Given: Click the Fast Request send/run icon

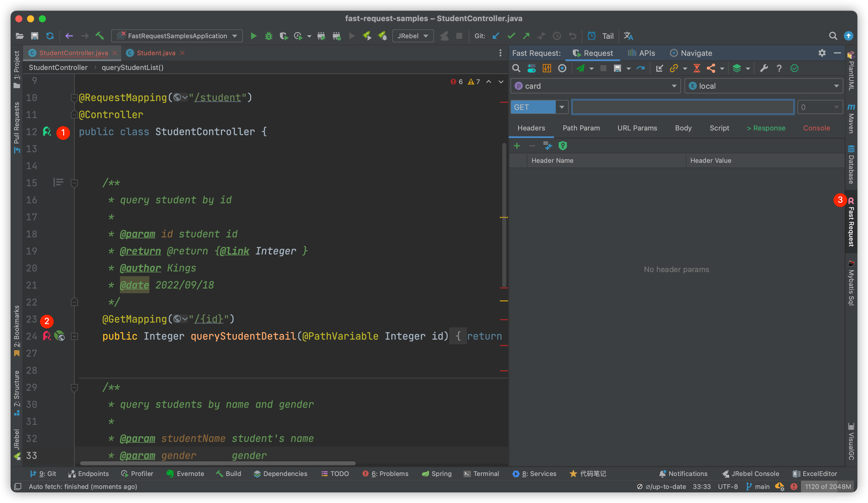Looking at the screenshot, I should 580,68.
